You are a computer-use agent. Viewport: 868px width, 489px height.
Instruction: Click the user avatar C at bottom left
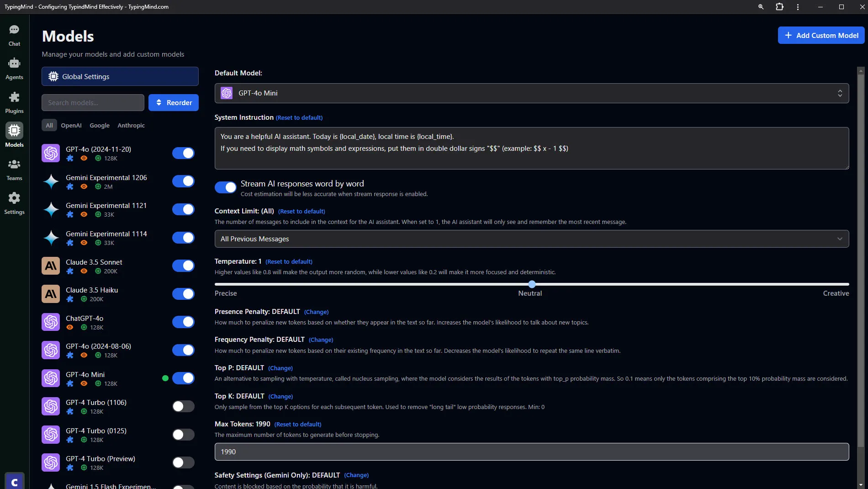coord(14,481)
